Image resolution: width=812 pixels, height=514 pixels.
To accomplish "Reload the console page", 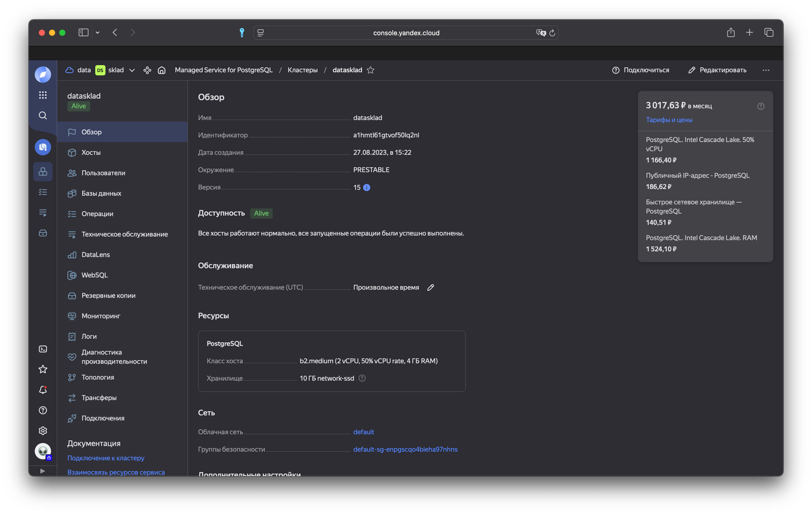I will pyautogui.click(x=552, y=33).
